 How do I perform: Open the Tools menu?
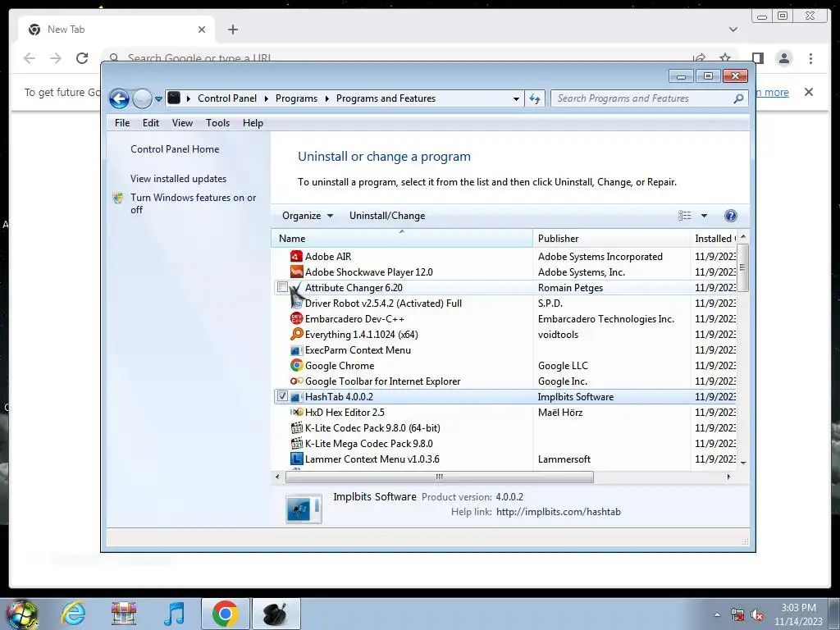(217, 123)
